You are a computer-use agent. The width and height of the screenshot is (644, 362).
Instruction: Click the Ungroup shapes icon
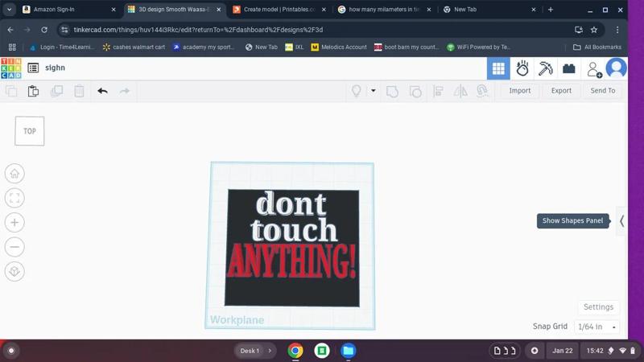click(x=415, y=91)
